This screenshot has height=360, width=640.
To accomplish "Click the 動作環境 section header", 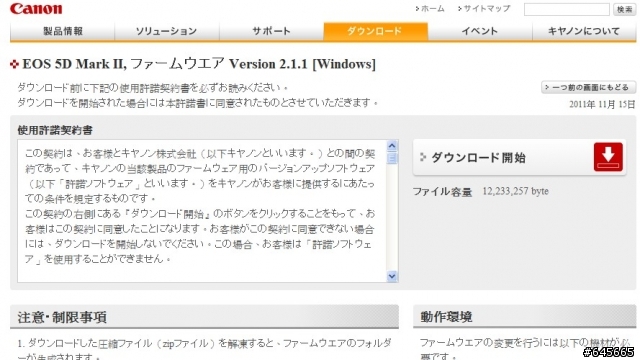I will [524, 317].
